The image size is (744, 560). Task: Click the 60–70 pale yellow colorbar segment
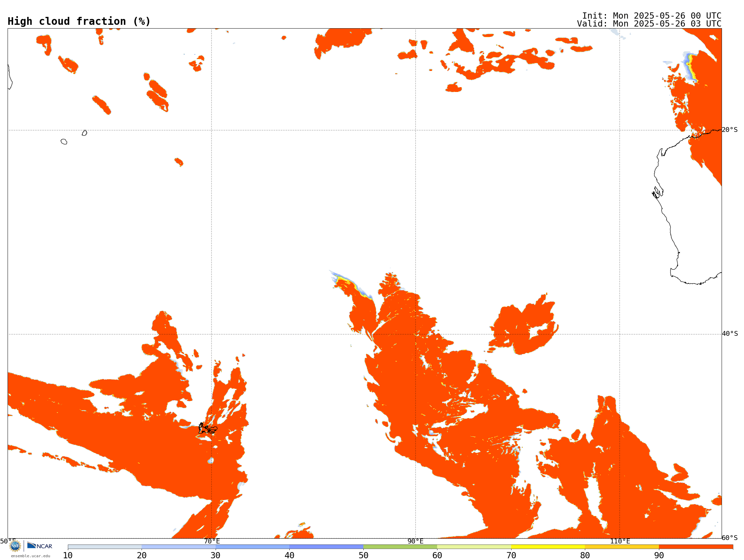click(474, 547)
